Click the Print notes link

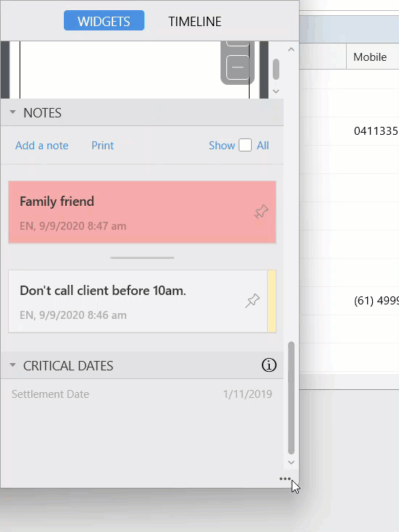pos(102,146)
